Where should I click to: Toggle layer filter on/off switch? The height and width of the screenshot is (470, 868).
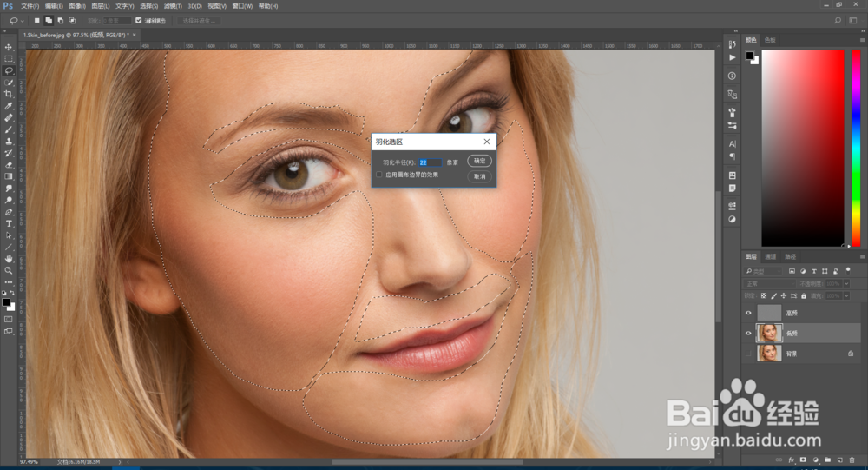pos(847,270)
